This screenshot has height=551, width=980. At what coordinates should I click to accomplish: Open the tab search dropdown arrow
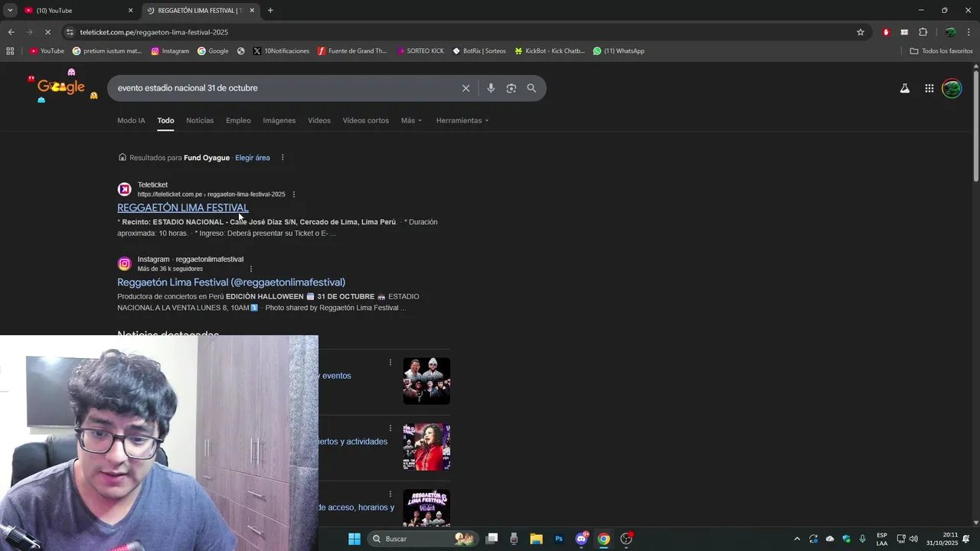[10, 10]
